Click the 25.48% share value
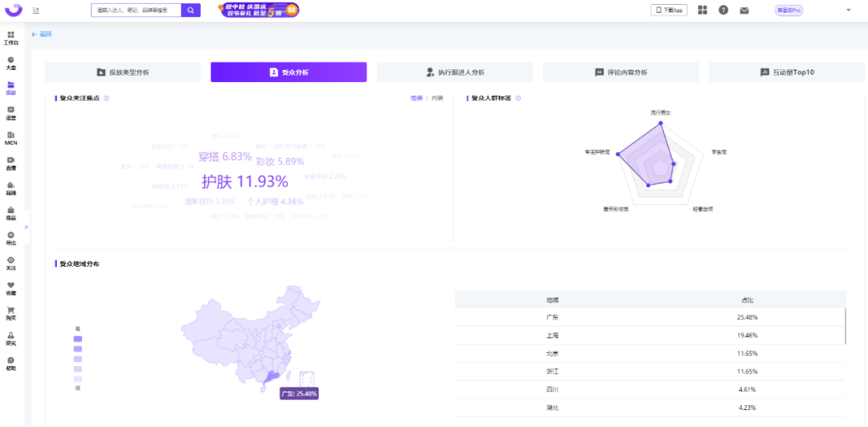Viewport: 868px width, 427px height. point(747,318)
